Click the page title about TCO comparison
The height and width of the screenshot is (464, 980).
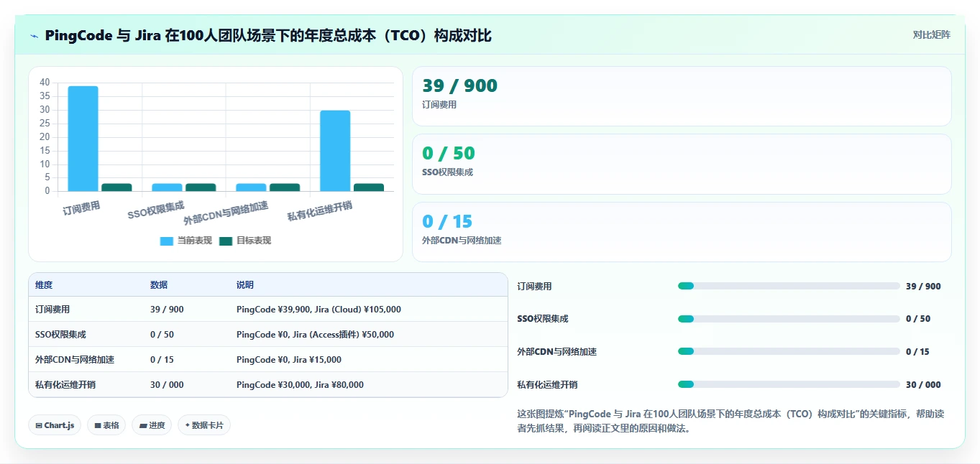click(x=268, y=35)
